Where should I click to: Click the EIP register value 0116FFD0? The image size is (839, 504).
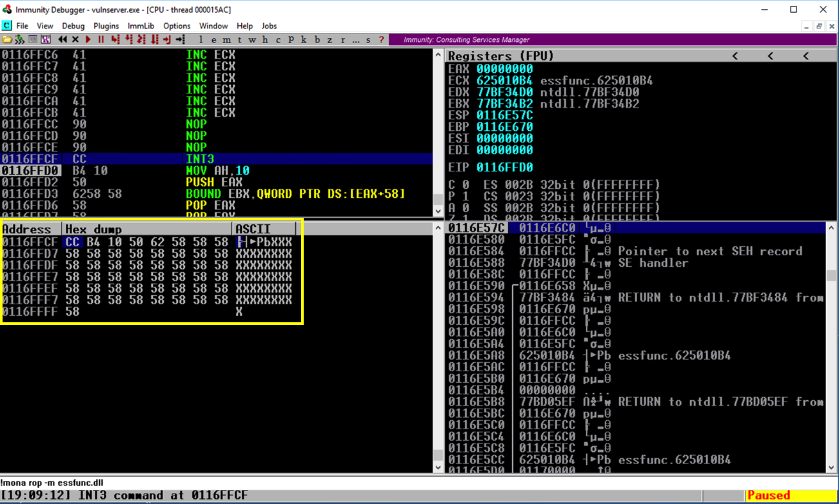pos(505,168)
